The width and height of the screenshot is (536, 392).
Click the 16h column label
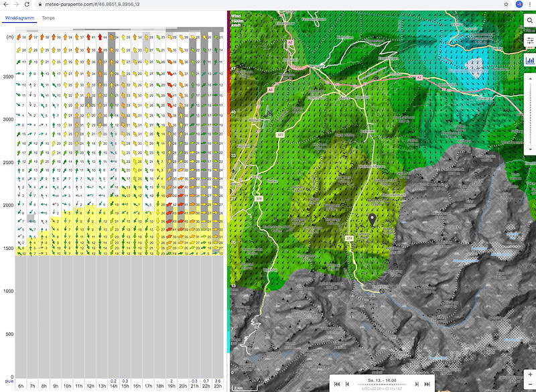pos(137,386)
